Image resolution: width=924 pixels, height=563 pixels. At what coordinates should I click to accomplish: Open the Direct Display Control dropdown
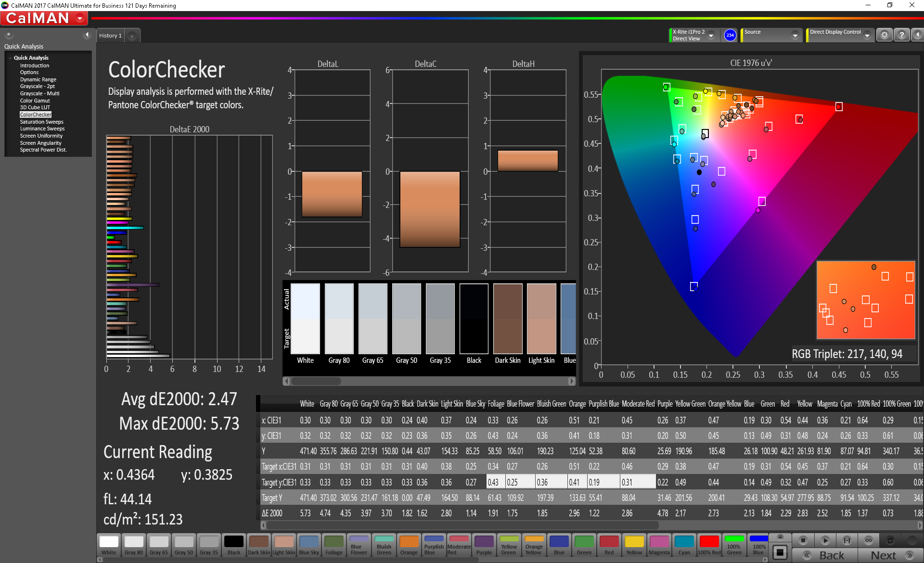[867, 35]
